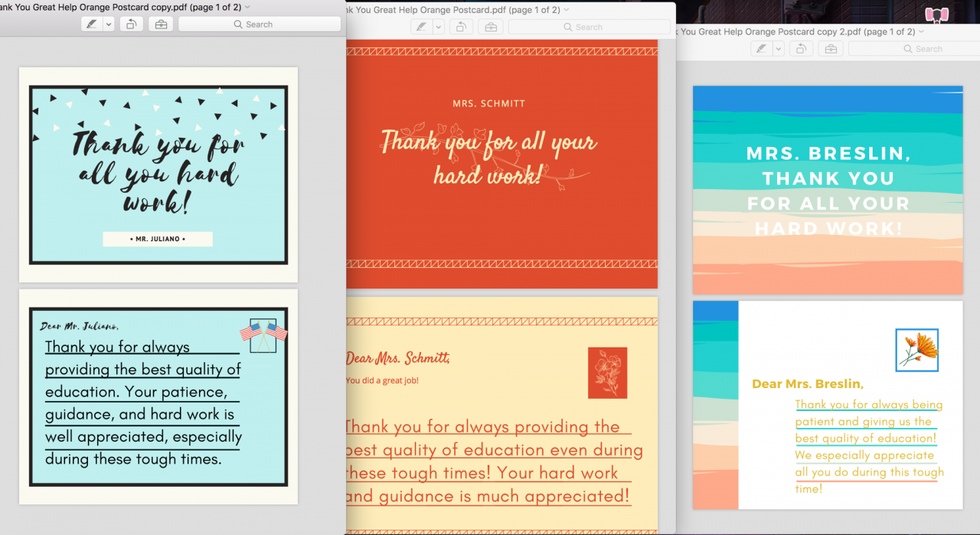Screen dimensions: 980x535
Task: Click the pink icon at the top right of the desktop
Action: 936,15
